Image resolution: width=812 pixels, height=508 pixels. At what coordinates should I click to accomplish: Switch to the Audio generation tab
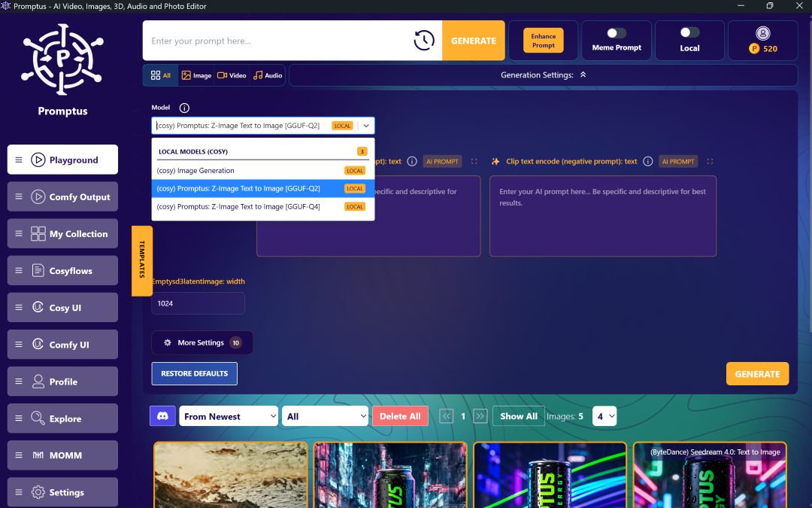coord(268,75)
